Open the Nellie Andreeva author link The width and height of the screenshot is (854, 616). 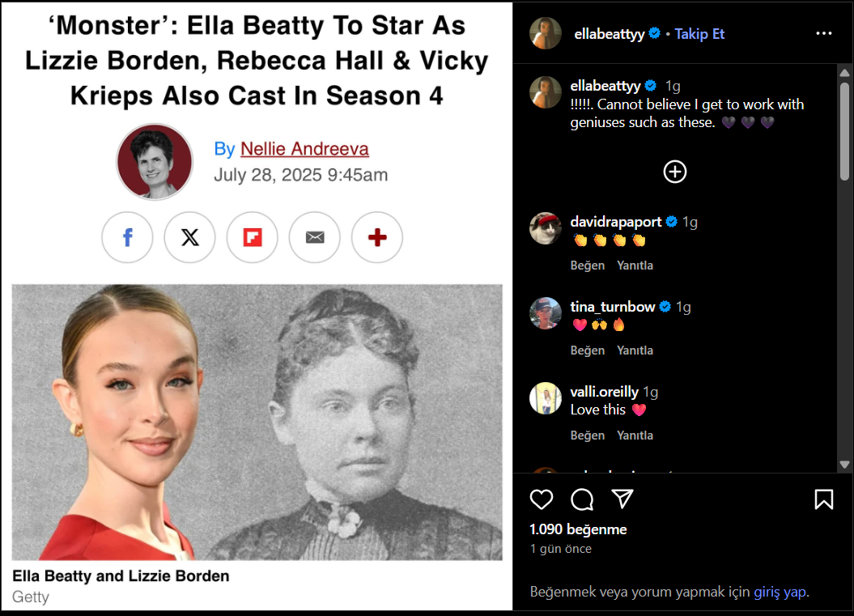(x=304, y=149)
